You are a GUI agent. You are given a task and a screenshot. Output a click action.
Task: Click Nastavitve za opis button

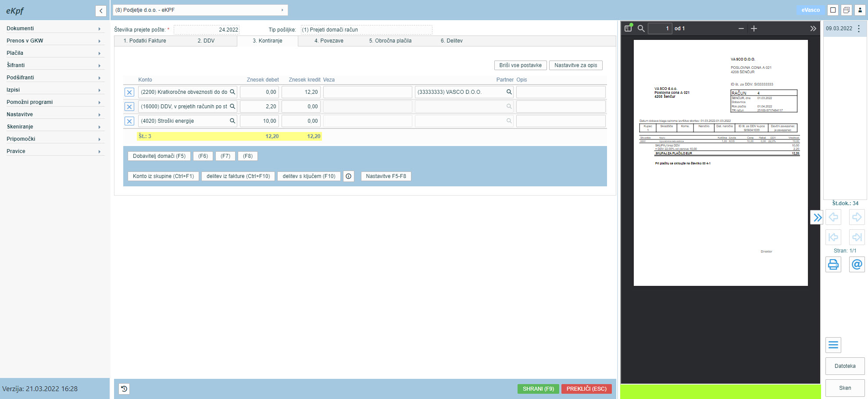[x=576, y=65]
